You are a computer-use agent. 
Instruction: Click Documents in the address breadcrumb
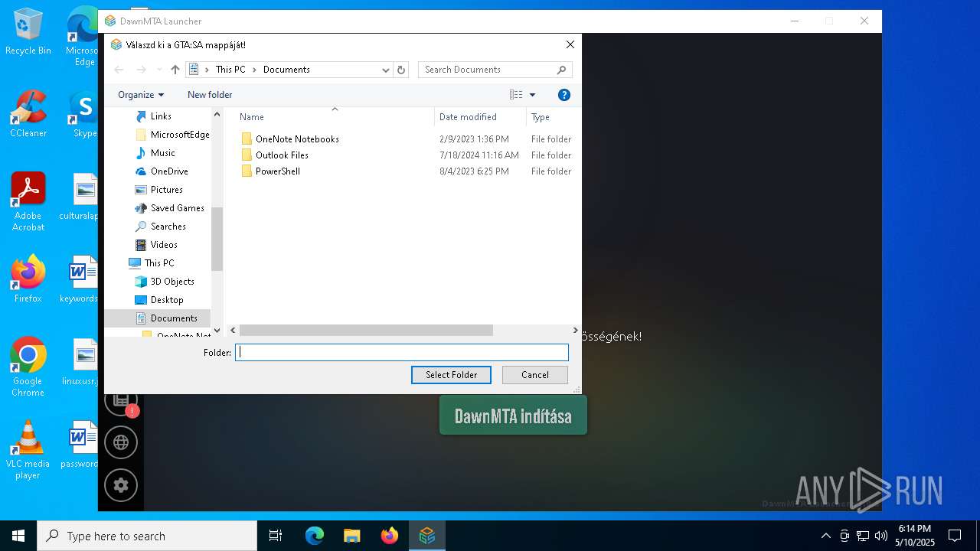pyautogui.click(x=286, y=70)
